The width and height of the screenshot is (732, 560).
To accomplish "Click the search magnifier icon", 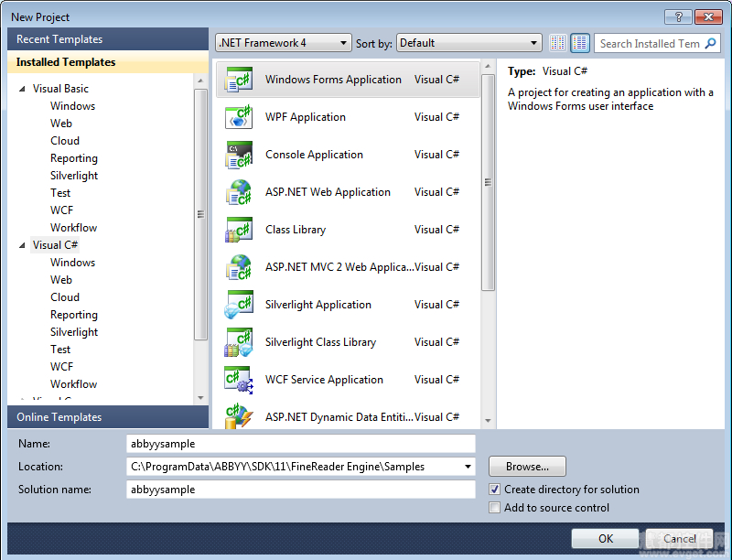I will click(x=711, y=43).
